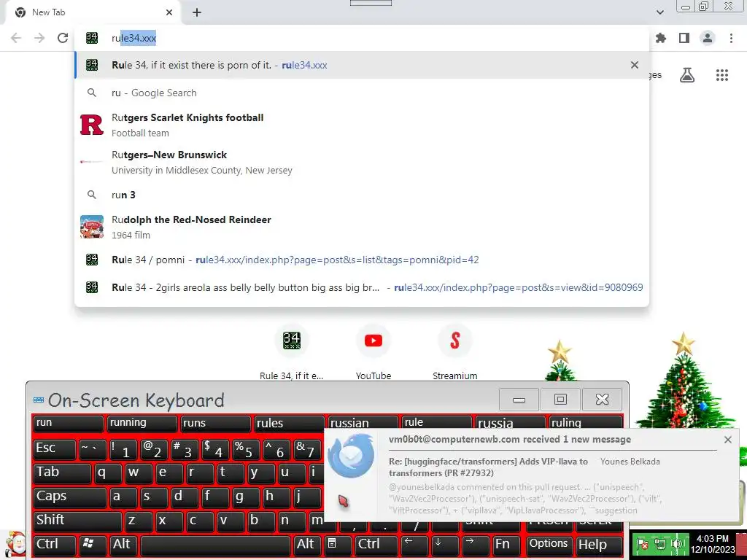Click the network icon in system tray
747x560 pixels.
[x=659, y=544]
